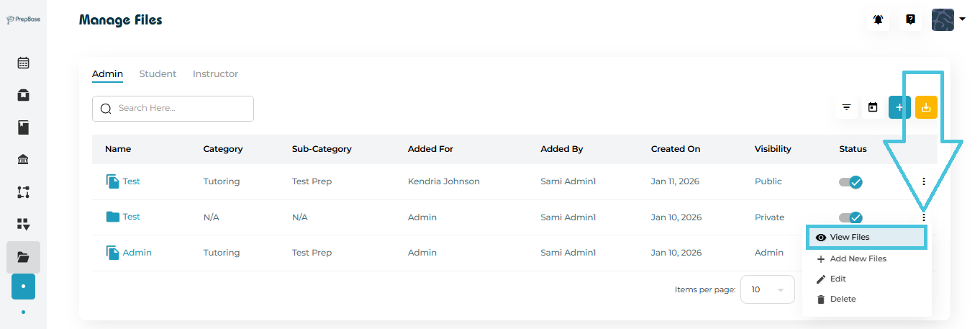This screenshot has width=980, height=329.
Task: Open the calendar date filter icon
Action: click(x=873, y=108)
